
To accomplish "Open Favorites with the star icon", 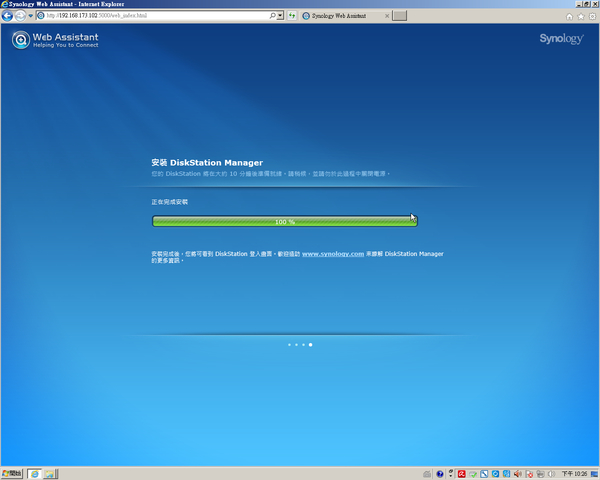I will [x=581, y=16].
